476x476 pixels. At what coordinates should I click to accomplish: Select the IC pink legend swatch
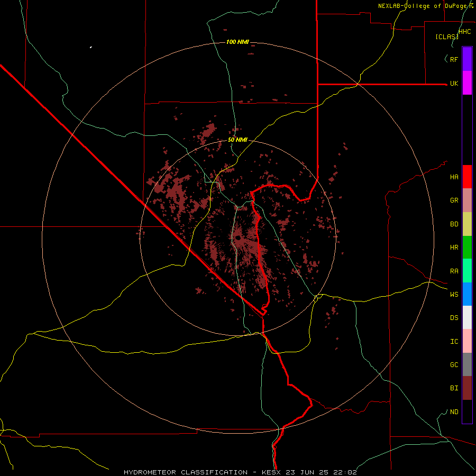tap(467, 341)
